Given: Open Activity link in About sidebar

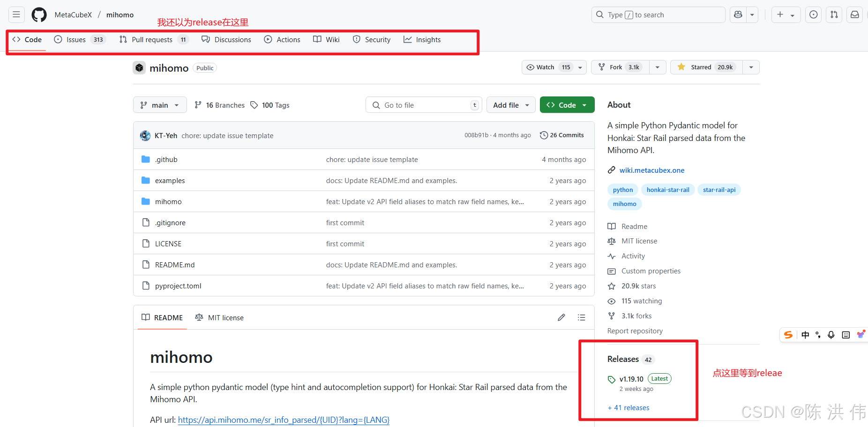Looking at the screenshot, I should tap(626, 256).
